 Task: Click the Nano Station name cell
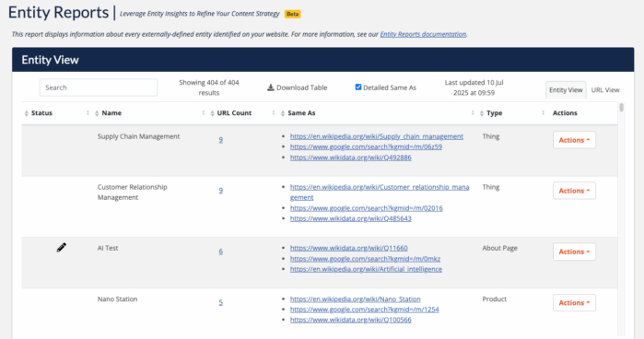pos(117,298)
